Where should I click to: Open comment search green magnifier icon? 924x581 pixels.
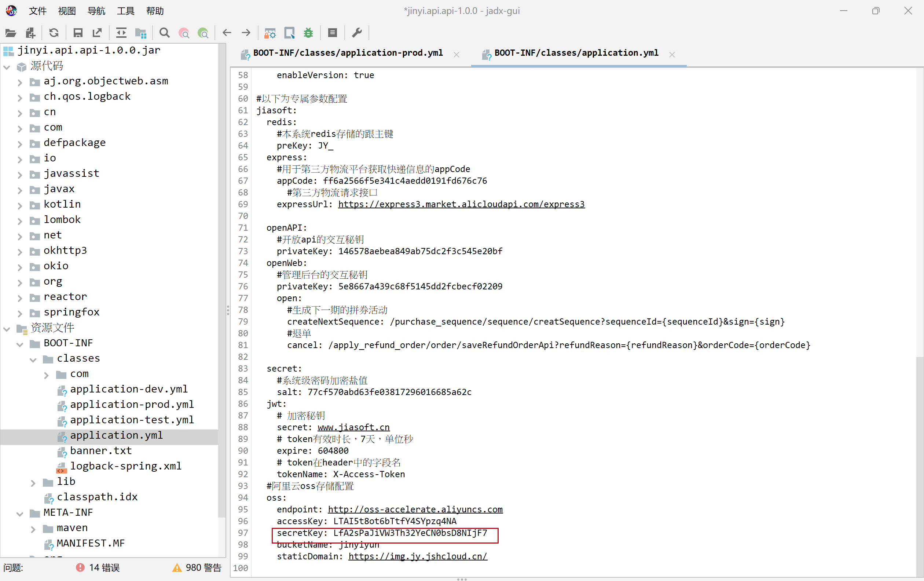pos(203,33)
